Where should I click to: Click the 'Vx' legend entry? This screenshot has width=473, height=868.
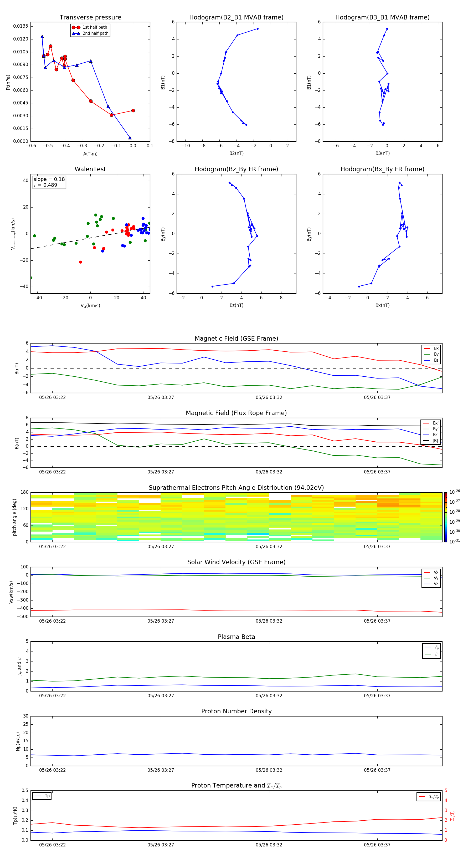pyautogui.click(x=431, y=572)
